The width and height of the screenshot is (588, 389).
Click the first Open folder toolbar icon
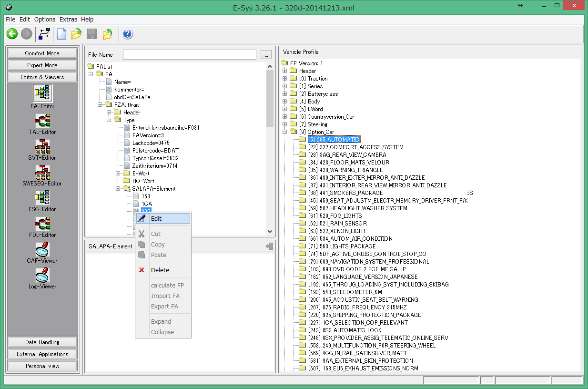click(x=76, y=34)
